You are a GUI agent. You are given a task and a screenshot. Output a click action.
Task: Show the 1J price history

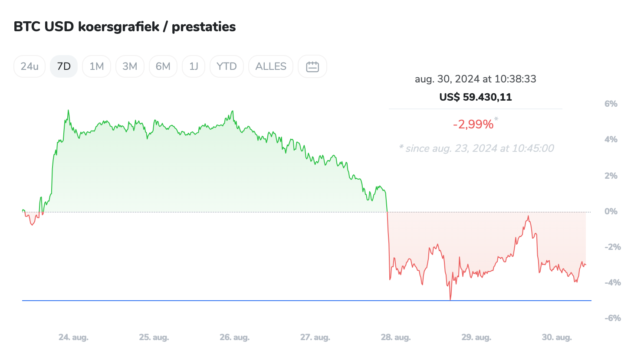(x=194, y=66)
